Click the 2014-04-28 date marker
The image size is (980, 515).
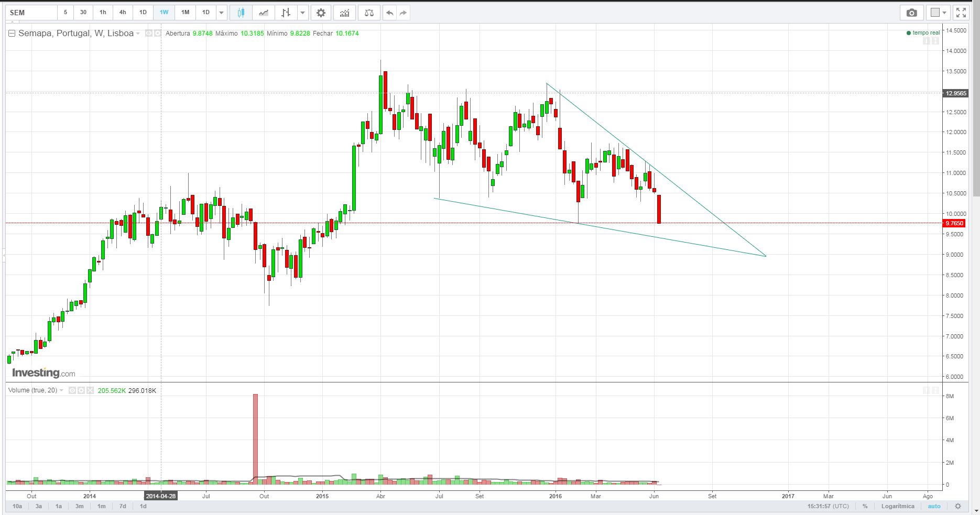pos(161,496)
